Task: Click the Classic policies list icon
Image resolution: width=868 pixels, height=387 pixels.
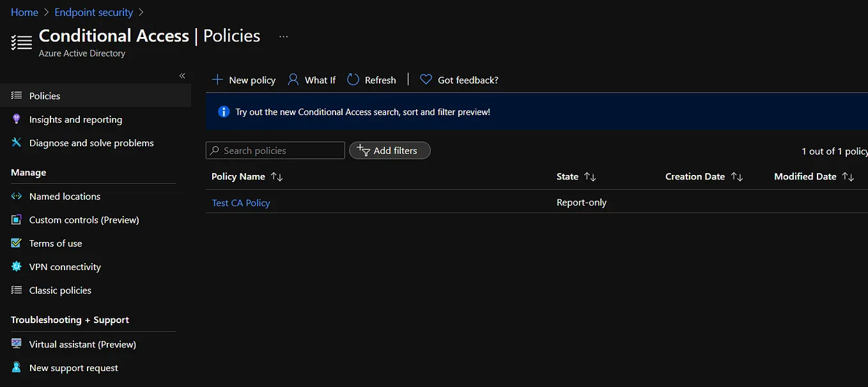Action: click(x=17, y=290)
